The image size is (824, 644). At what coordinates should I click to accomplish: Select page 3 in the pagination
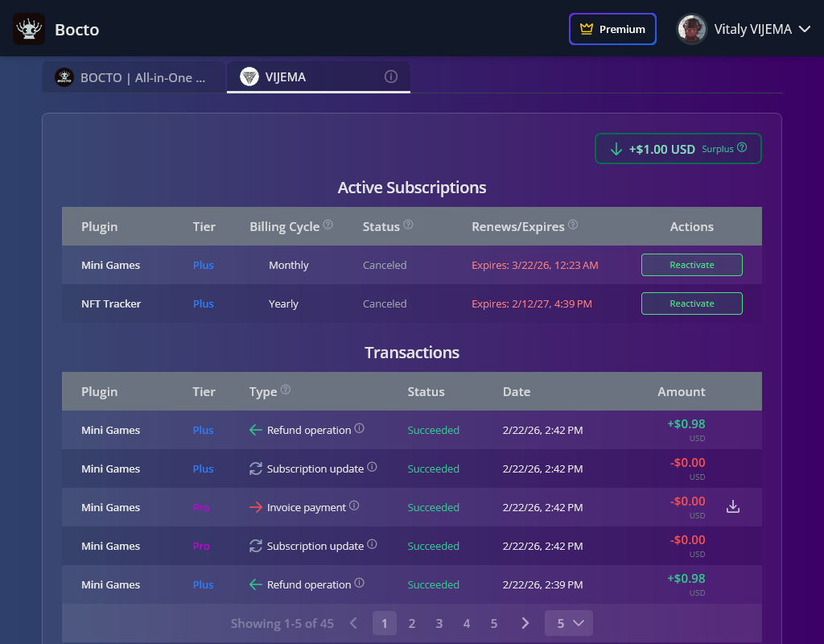point(439,622)
